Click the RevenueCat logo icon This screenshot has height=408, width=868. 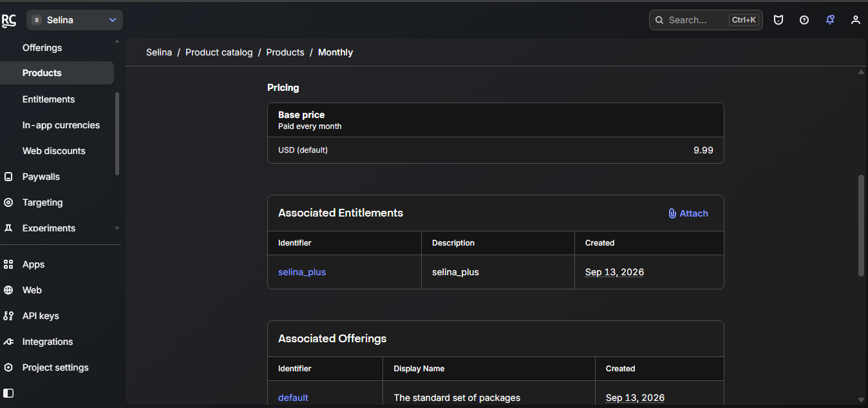(8, 21)
